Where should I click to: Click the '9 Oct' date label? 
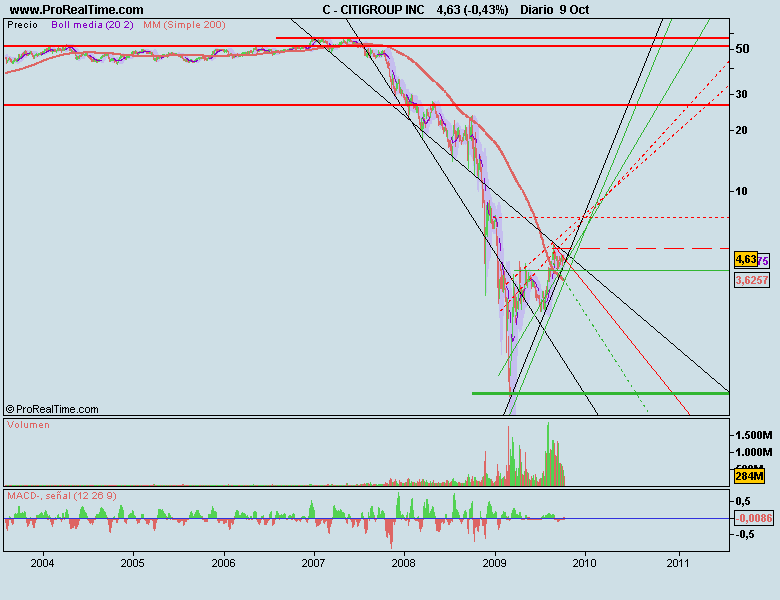(575, 9)
